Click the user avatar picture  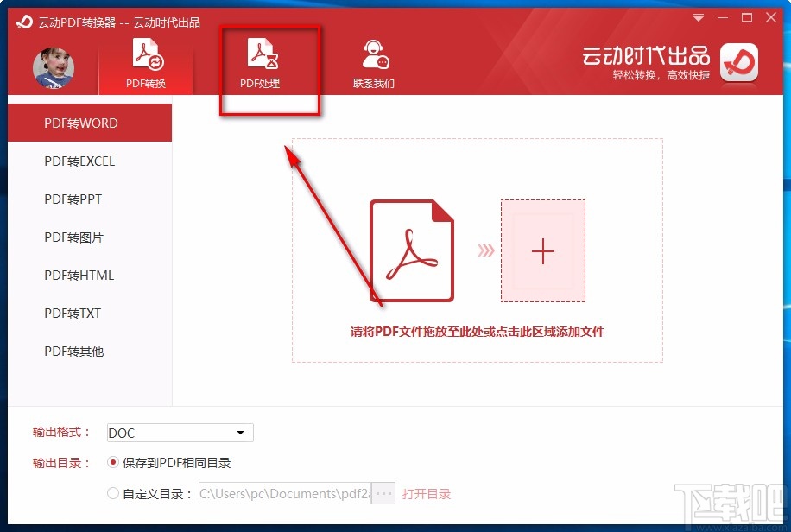click(x=54, y=65)
